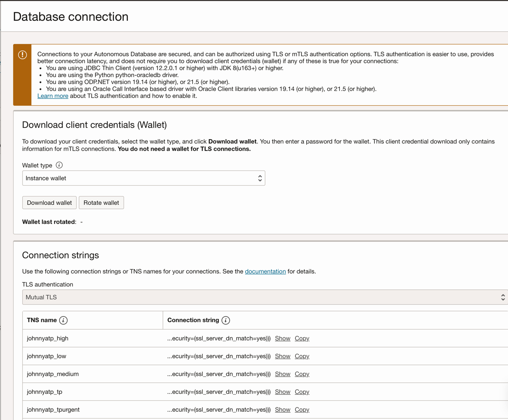This screenshot has height=420, width=508.
Task: Click the TNS name info icon
Action: (x=63, y=320)
